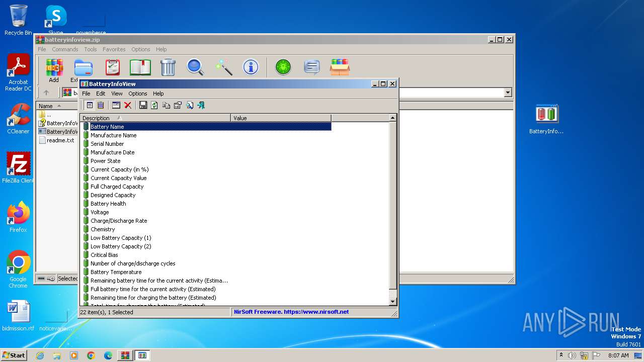The height and width of the screenshot is (362, 644).
Task: Select Serial Number row
Action: click(x=107, y=144)
